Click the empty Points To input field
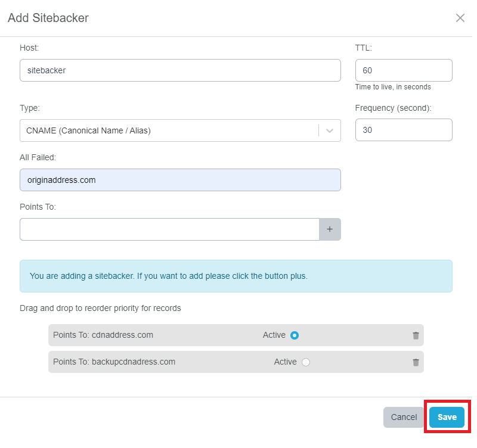Image resolution: width=477 pixels, height=448 pixels. (x=170, y=229)
